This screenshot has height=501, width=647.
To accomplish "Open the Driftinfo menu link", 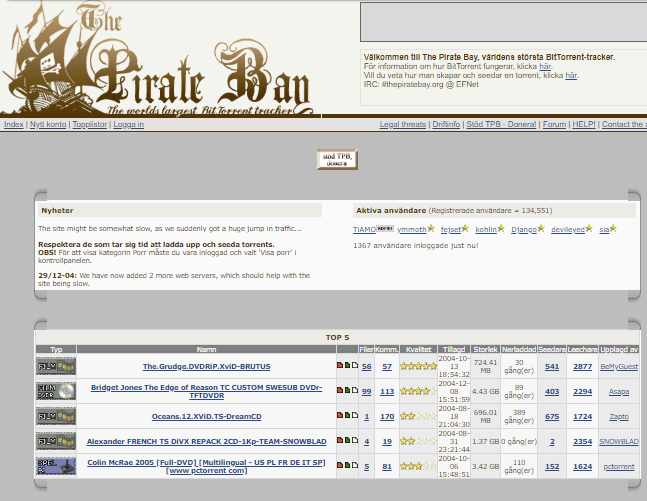I will click(x=446, y=124).
